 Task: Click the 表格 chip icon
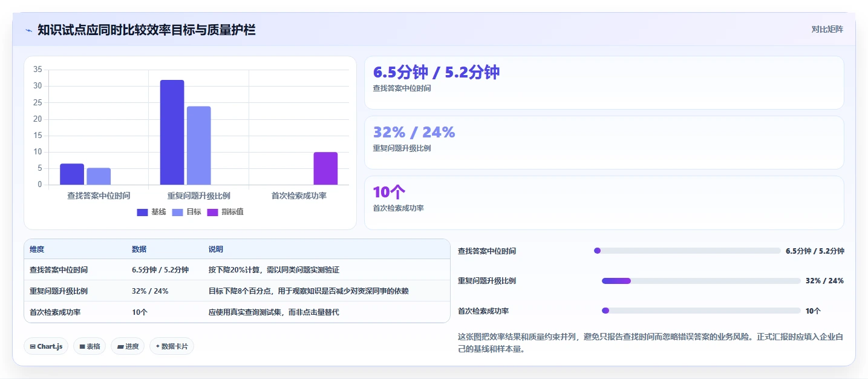tap(82, 346)
